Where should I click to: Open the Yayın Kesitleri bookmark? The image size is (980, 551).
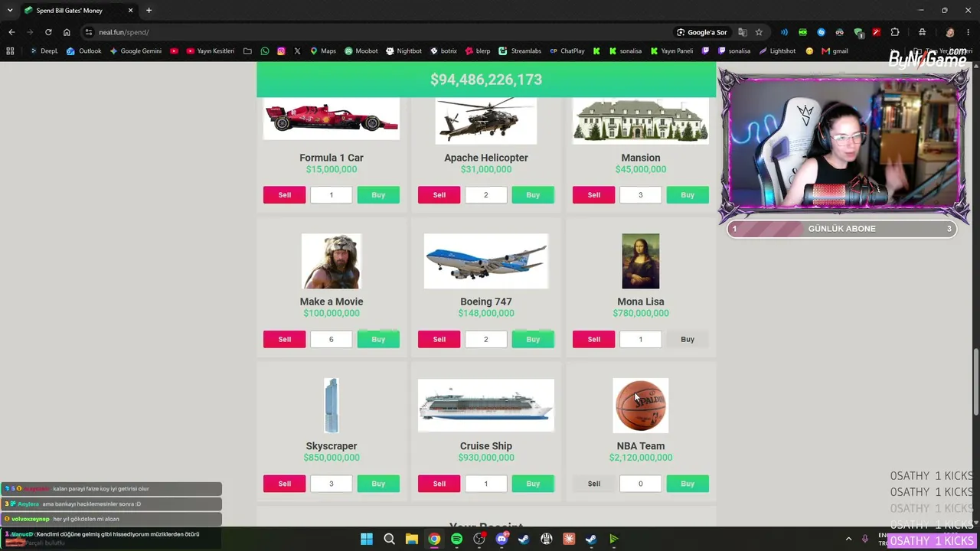tap(211, 51)
